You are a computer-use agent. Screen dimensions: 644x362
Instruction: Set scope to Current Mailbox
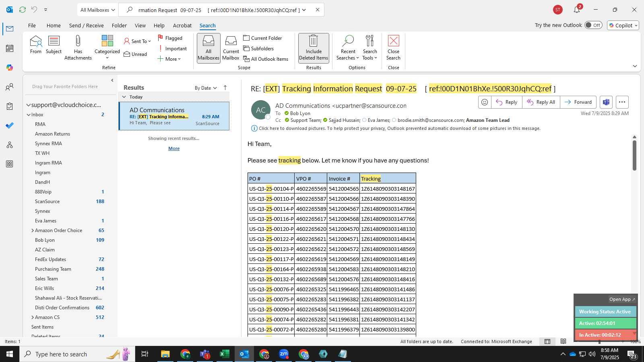(x=231, y=47)
